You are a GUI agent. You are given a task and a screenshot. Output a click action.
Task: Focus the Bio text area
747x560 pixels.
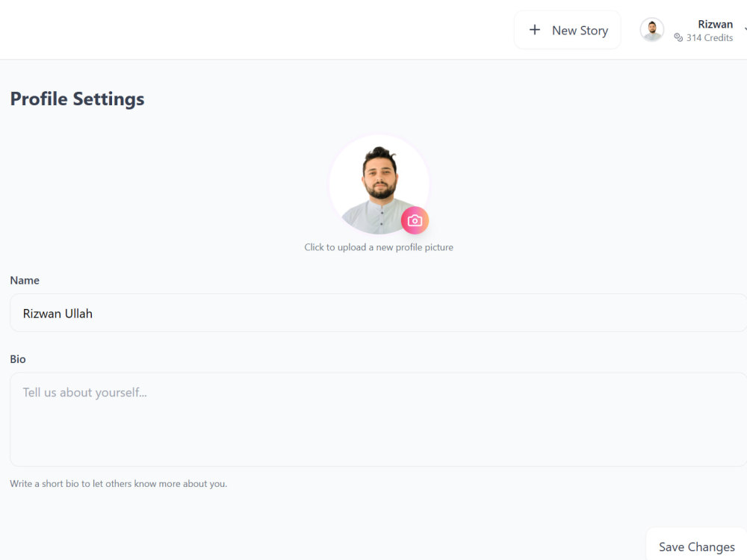(x=378, y=419)
